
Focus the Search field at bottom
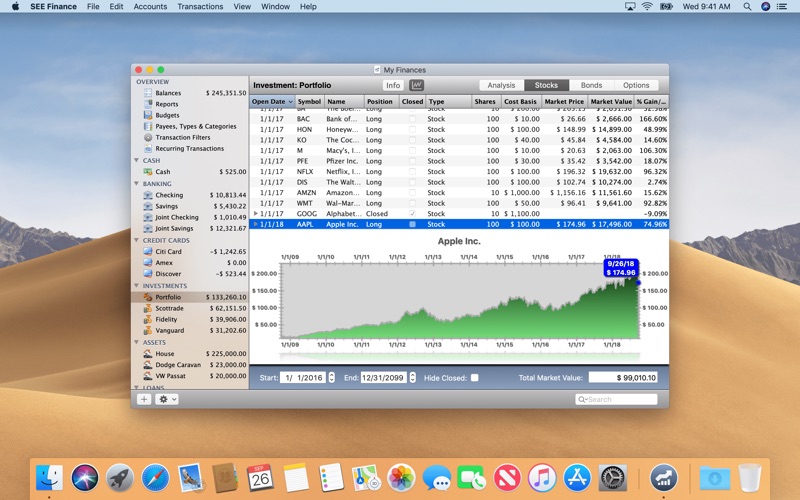616,399
